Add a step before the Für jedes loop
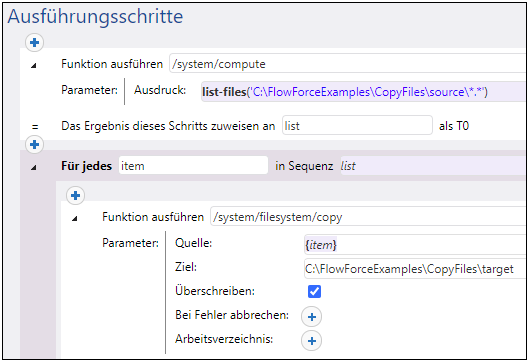This screenshot has height=362, width=529. click(x=34, y=145)
